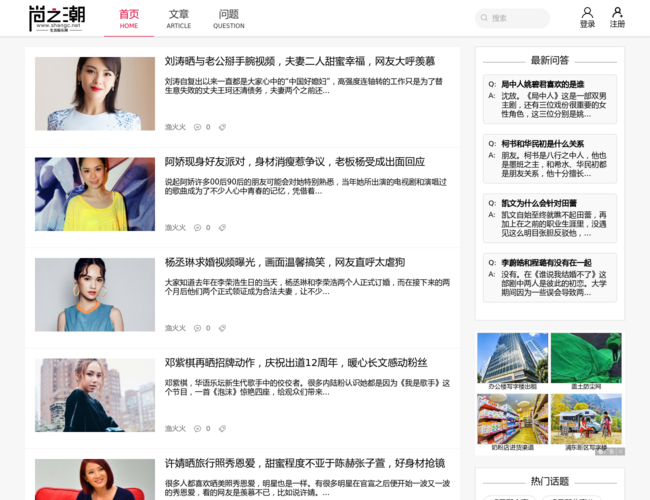
Task: Click 杨丞琳 article summary text
Action: (x=307, y=287)
